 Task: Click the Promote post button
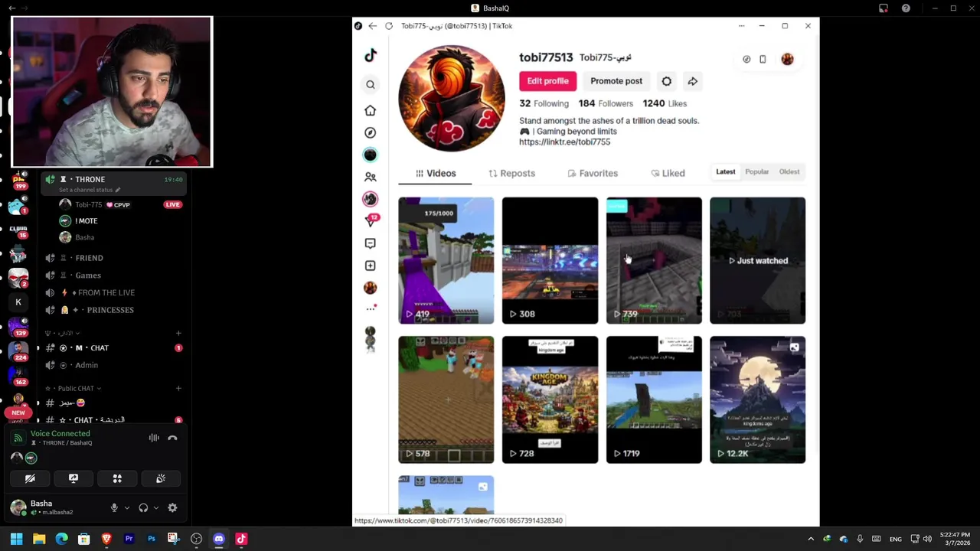point(616,81)
